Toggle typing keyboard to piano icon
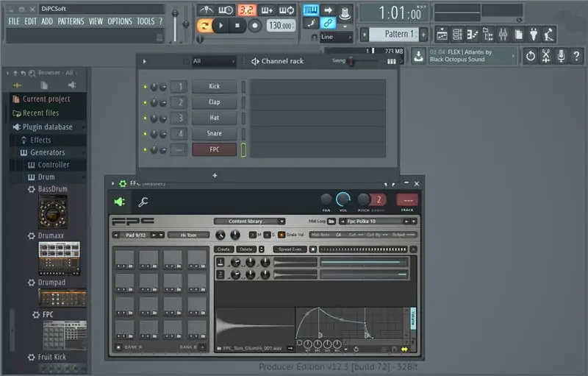 [311, 10]
